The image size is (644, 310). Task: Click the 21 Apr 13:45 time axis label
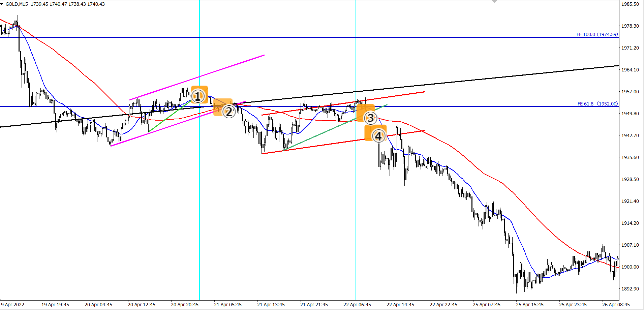coord(271,305)
